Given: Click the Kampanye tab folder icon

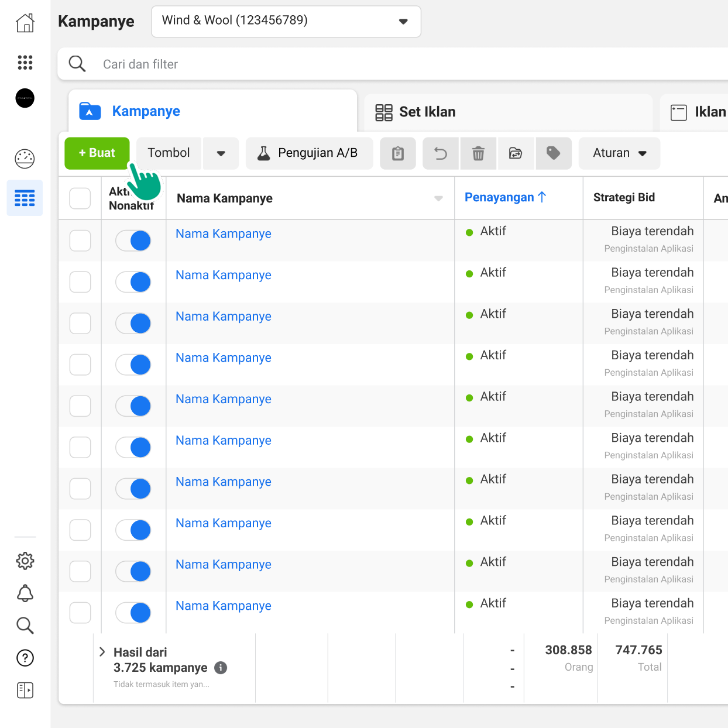Looking at the screenshot, I should pyautogui.click(x=90, y=111).
